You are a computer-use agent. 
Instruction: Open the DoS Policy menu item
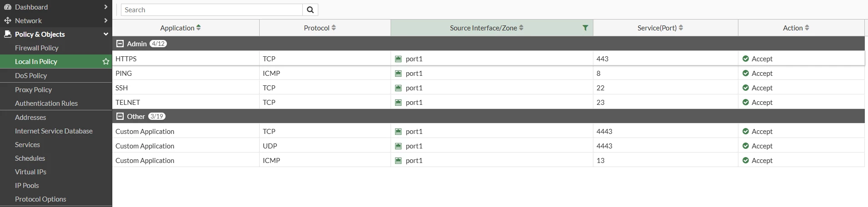click(31, 75)
